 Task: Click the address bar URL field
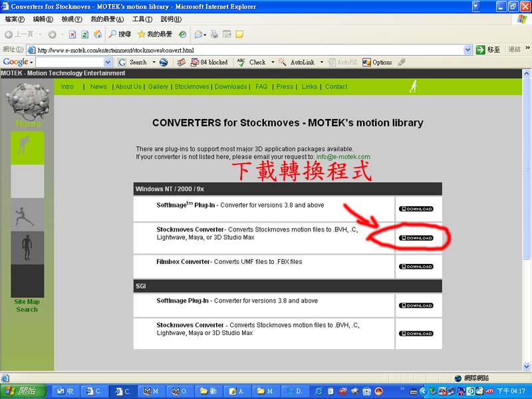(x=249, y=51)
